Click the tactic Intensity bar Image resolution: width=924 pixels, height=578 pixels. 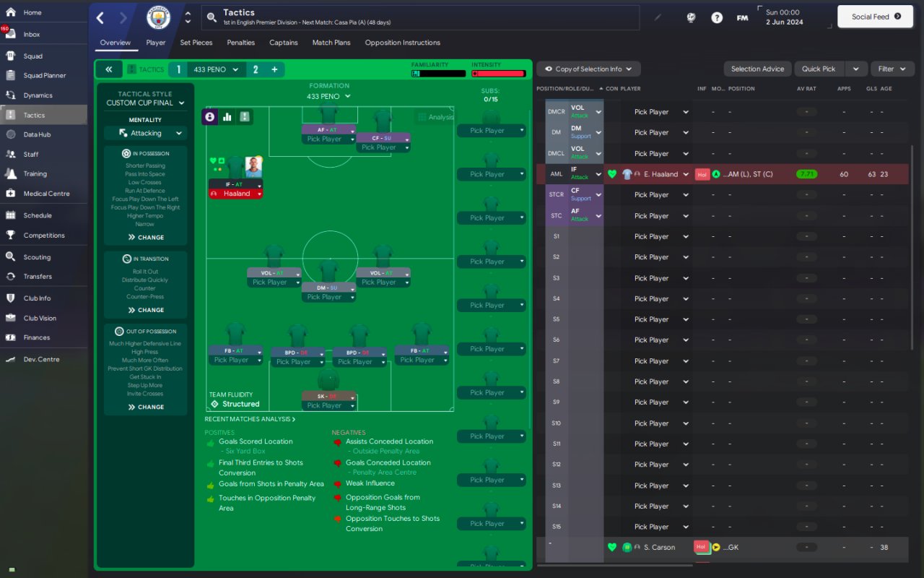click(498, 73)
